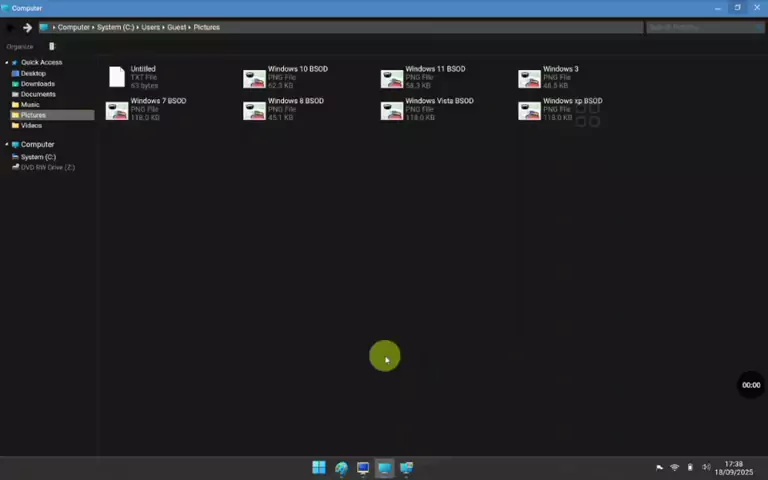The image size is (768, 480).
Task: Open the Downloads folder in sidebar
Action: click(x=37, y=84)
